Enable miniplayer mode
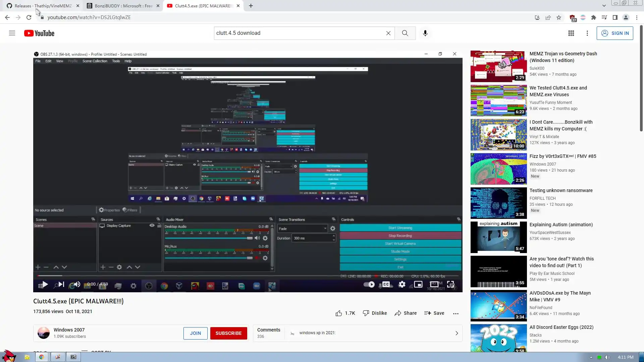The height and width of the screenshot is (362, 644). [418, 285]
